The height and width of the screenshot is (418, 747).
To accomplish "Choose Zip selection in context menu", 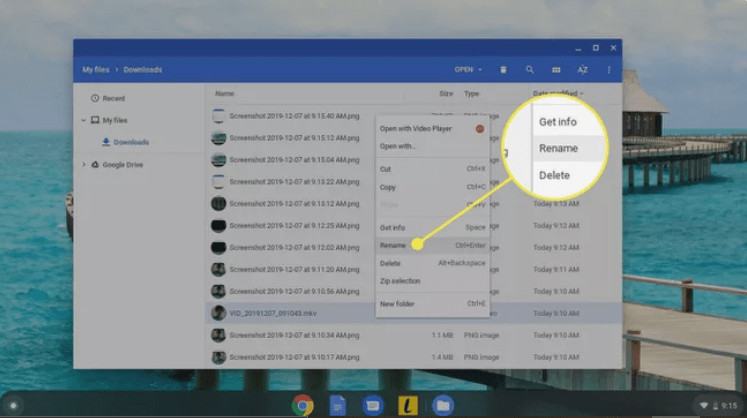I will tap(399, 281).
